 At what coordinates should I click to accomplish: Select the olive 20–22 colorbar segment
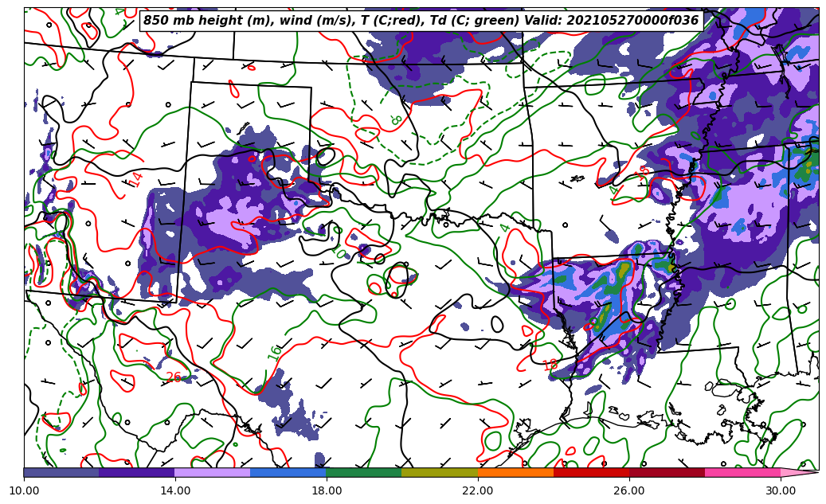(440, 472)
